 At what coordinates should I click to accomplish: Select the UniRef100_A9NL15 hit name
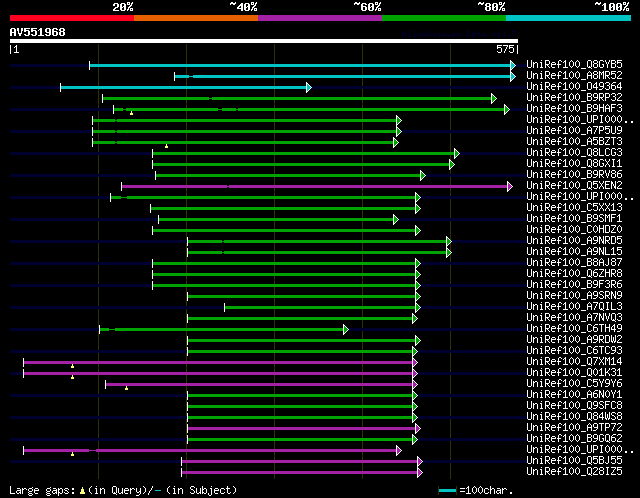pos(574,252)
